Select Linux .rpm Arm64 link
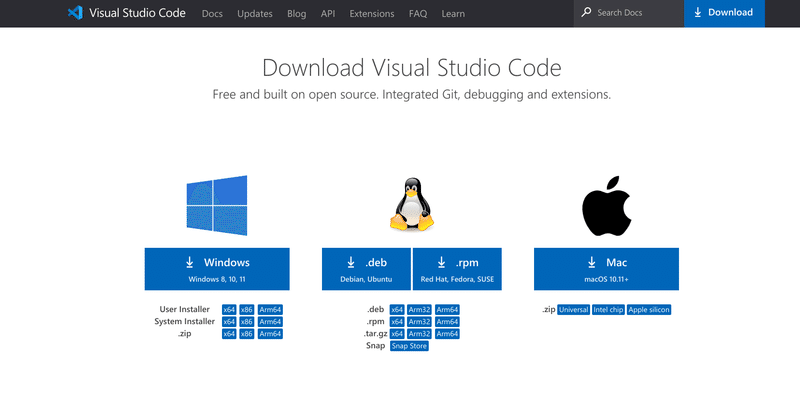 point(447,322)
